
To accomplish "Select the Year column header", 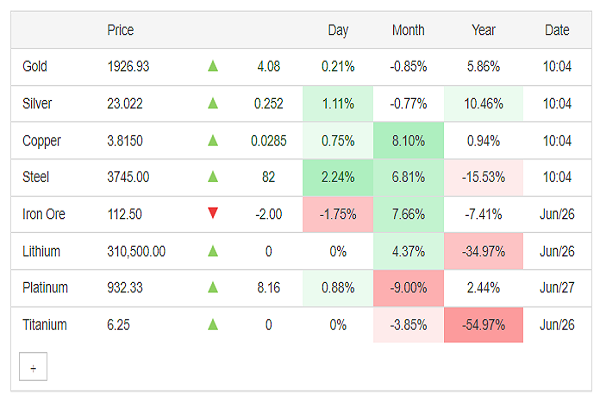I will pos(483,31).
